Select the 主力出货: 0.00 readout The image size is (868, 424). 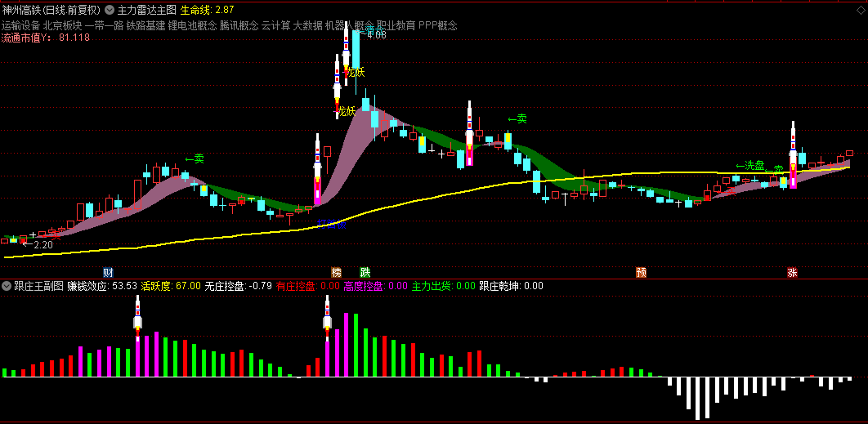444,286
